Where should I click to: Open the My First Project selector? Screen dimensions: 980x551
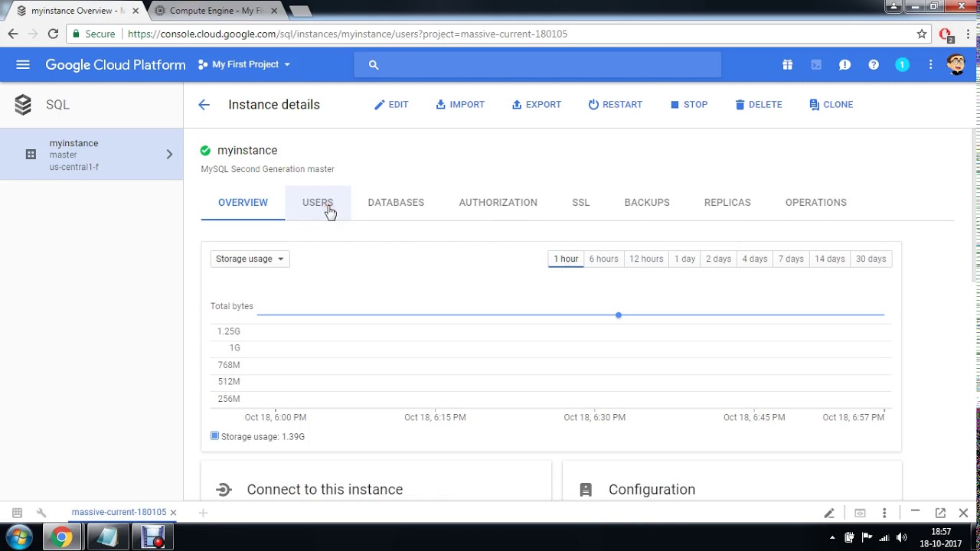[x=244, y=65]
